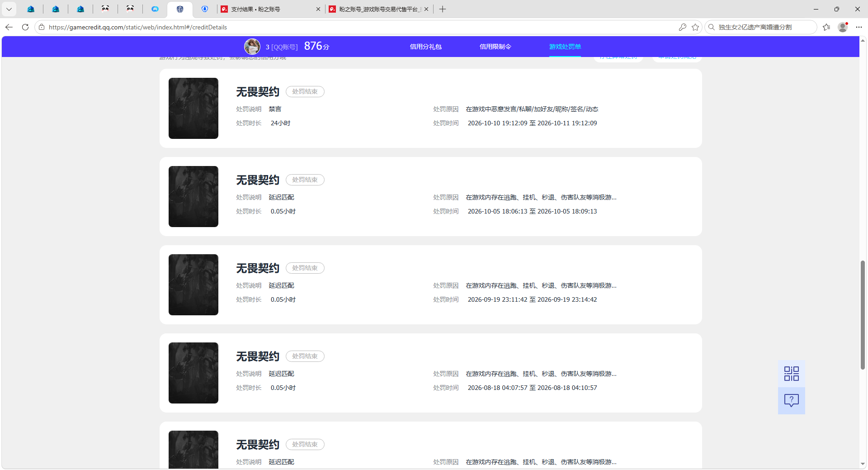Click the page's vertical scrollbar thumb

point(863,315)
